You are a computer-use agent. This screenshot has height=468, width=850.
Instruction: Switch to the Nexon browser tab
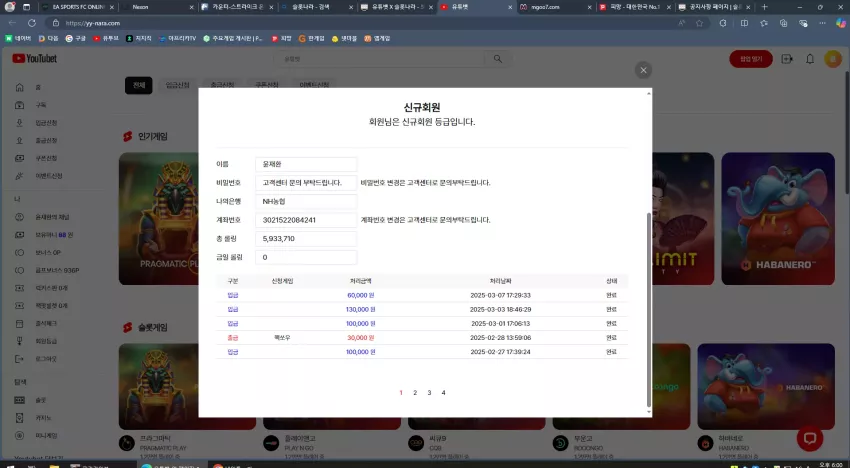coord(157,7)
